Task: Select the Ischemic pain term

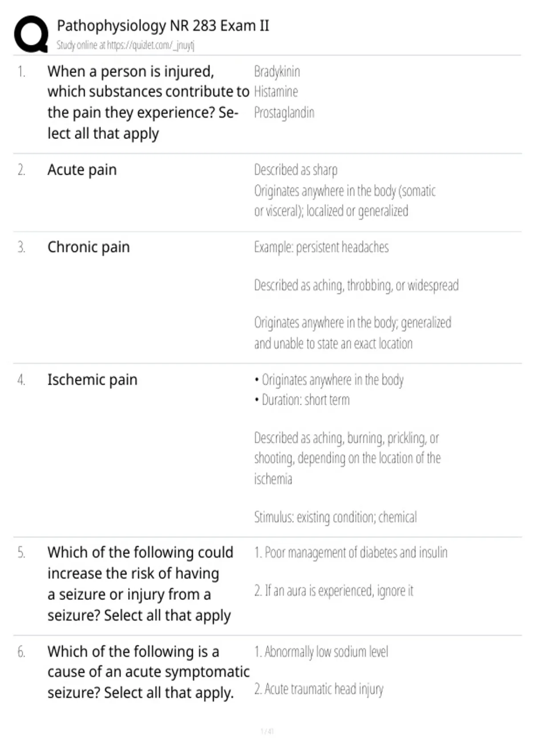Action: 92,380
